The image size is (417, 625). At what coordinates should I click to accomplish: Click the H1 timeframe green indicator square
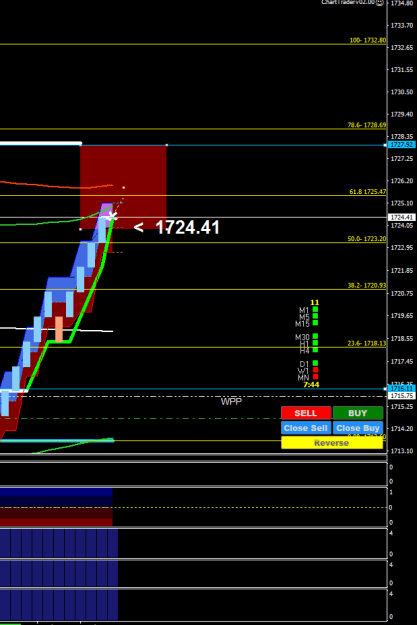click(315, 343)
